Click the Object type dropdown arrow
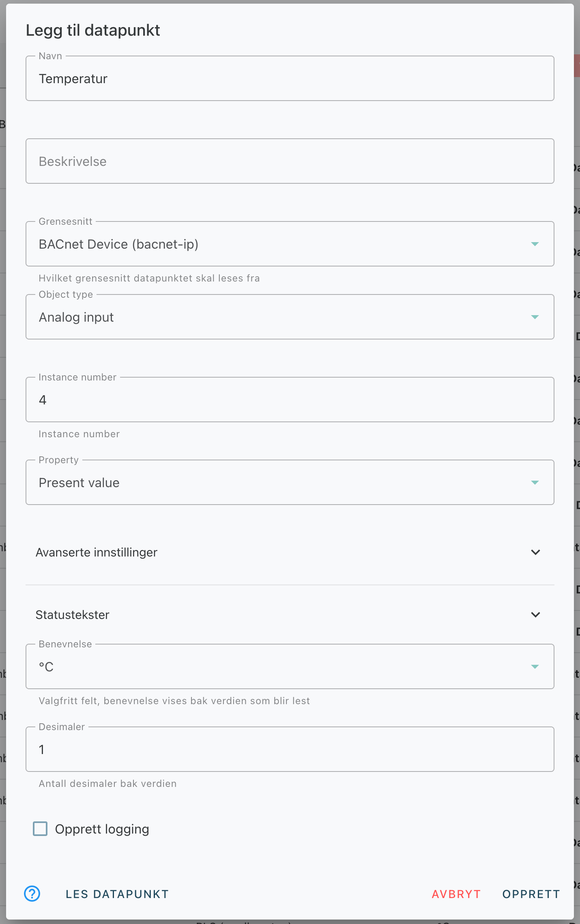The image size is (580, 924). click(535, 317)
